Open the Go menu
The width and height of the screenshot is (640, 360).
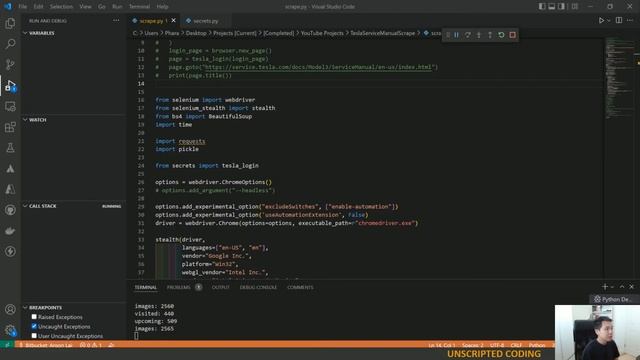pos(102,7)
